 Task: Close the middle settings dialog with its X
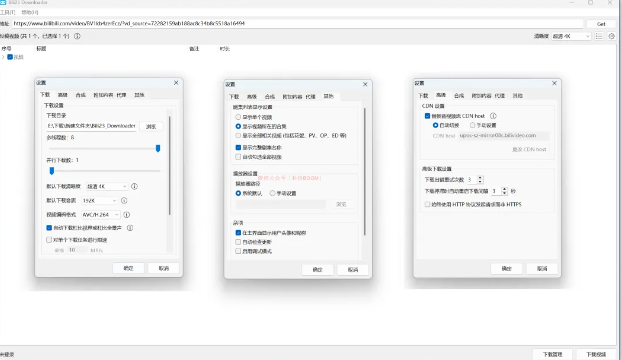pos(365,84)
